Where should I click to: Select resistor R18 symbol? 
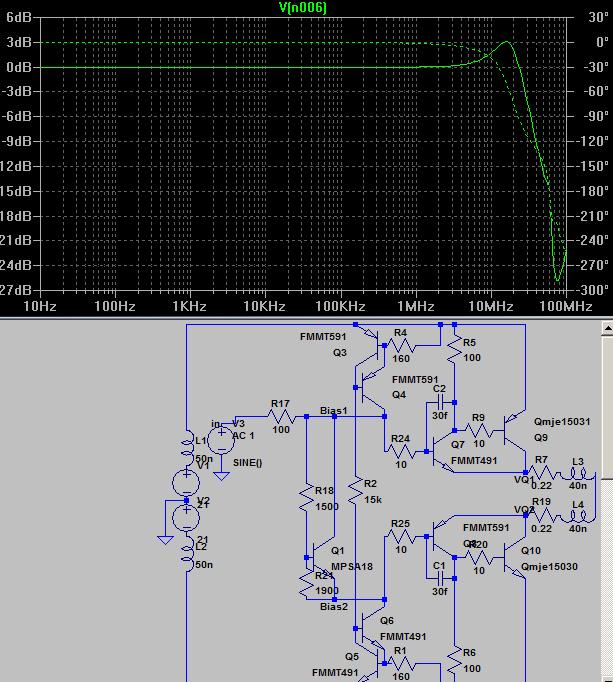click(306, 498)
